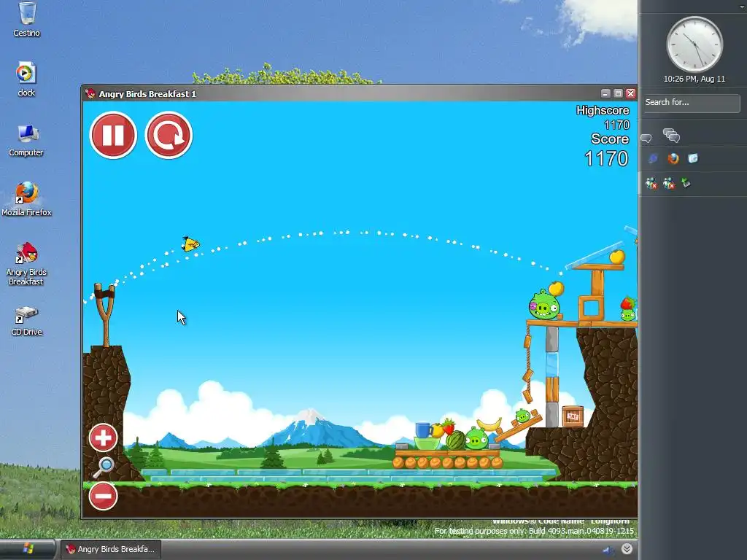Click the contacts icon beside the green arrow

point(669,183)
